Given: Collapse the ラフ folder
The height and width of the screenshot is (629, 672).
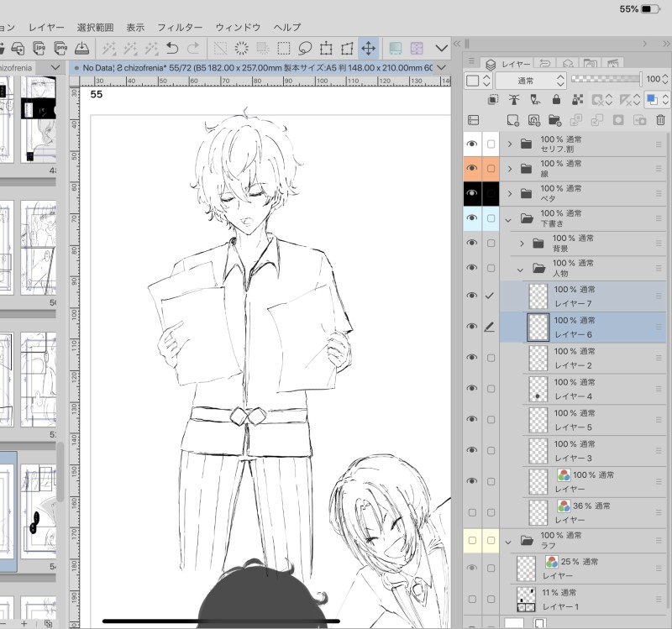Looking at the screenshot, I should pos(508,543).
